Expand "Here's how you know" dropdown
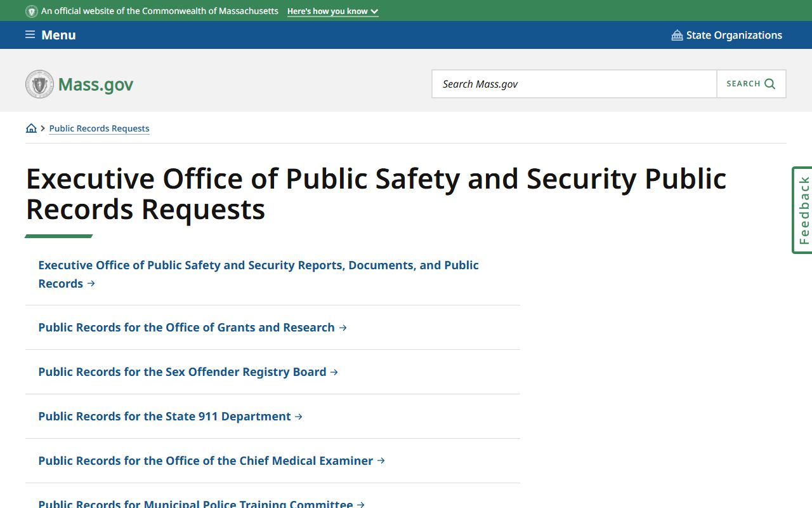Image resolution: width=812 pixels, height=508 pixels. click(332, 11)
